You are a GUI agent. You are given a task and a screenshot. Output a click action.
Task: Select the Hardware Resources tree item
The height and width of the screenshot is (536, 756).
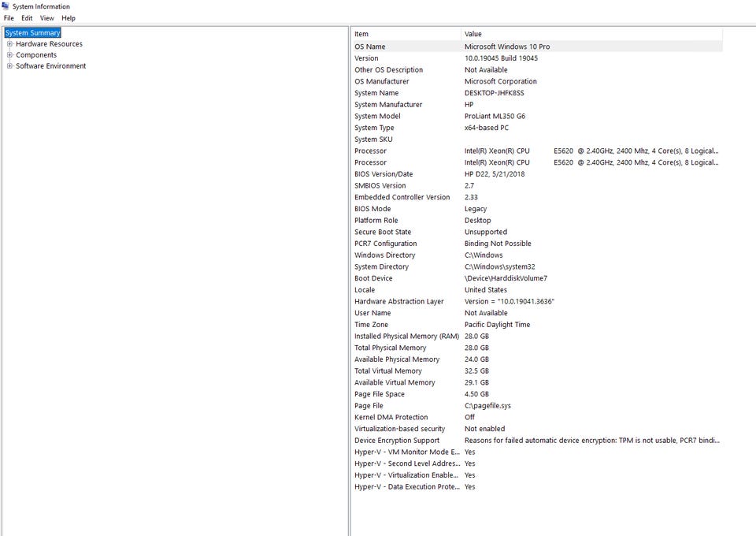49,44
